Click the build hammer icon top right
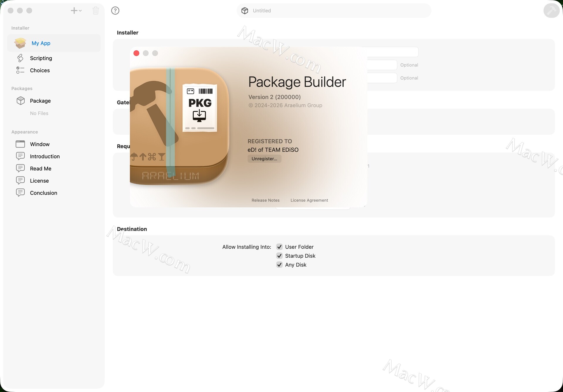 point(551,11)
